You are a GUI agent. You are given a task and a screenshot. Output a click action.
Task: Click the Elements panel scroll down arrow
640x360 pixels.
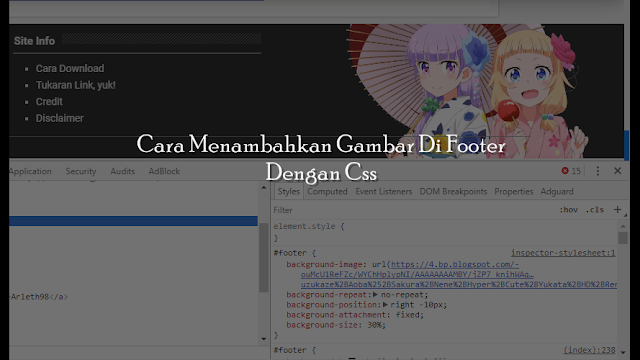(264, 338)
